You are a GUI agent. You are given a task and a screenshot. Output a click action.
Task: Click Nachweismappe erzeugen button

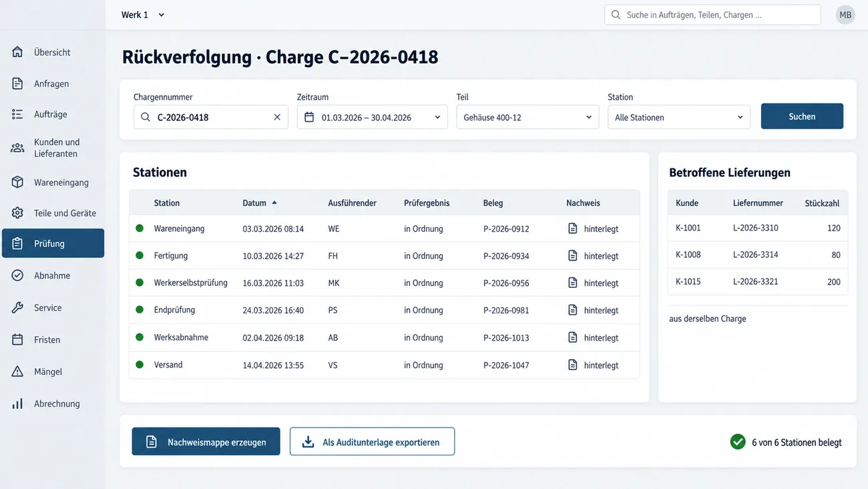[x=206, y=442]
